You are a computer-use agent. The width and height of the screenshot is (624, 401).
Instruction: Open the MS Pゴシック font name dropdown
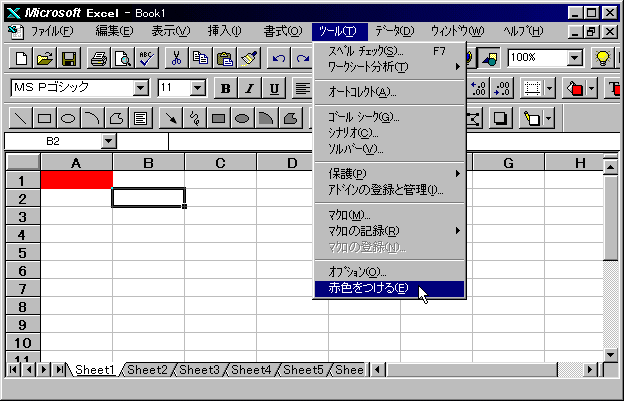(141, 88)
